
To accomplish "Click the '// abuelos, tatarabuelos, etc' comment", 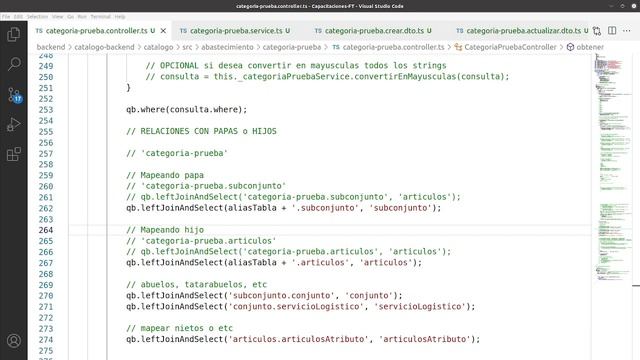I will point(196,284).
